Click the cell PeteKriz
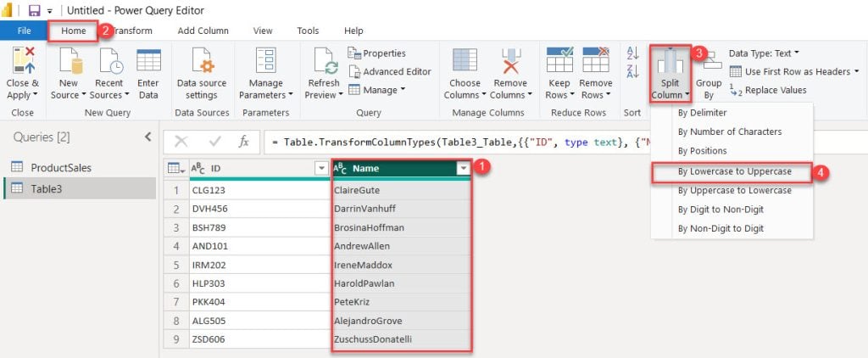The height and width of the screenshot is (358, 868). pyautogui.click(x=401, y=302)
